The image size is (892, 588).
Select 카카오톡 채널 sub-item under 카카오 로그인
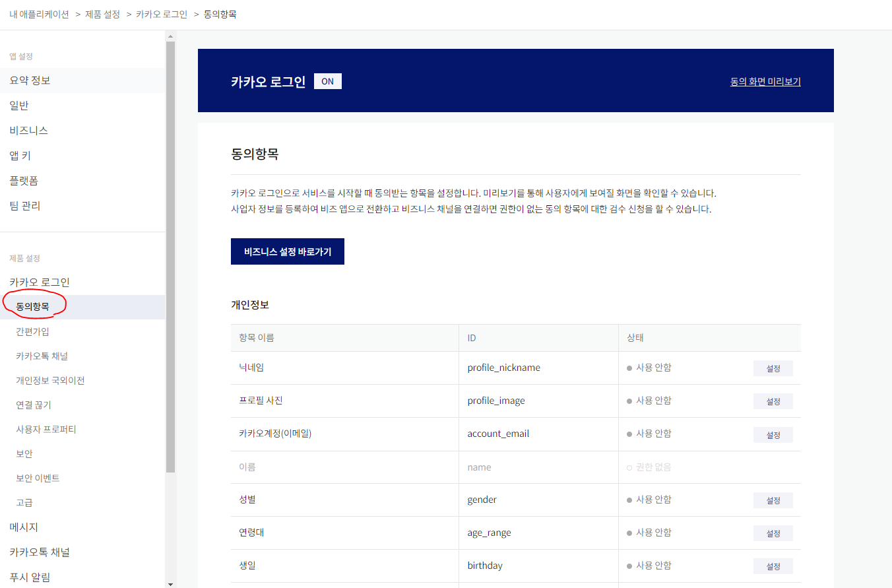[82, 356]
